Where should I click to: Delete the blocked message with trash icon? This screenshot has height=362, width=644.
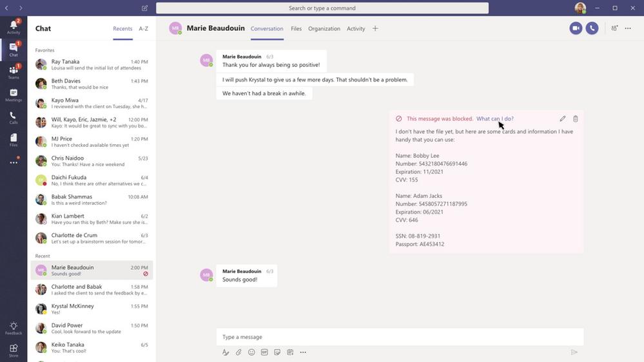[x=576, y=119]
